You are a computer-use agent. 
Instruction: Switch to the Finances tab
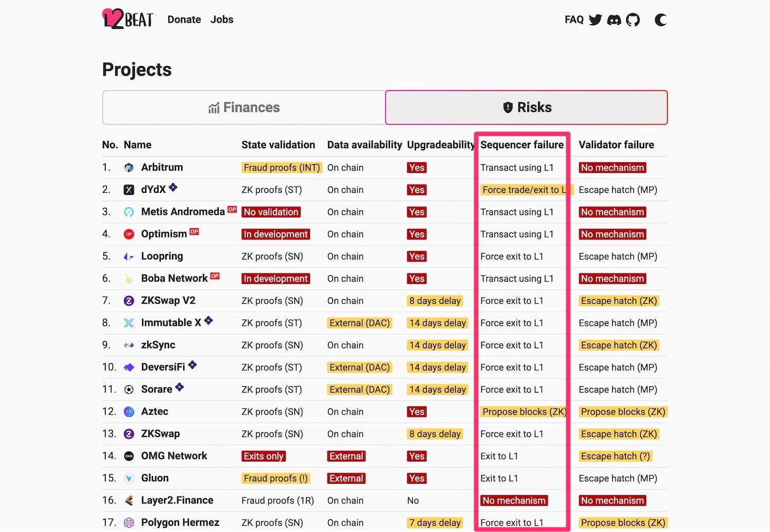244,108
